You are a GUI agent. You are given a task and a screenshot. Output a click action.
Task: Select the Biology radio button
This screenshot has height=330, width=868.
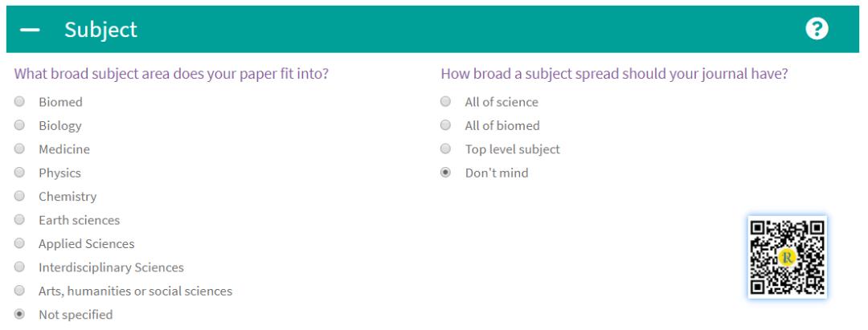pyautogui.click(x=19, y=126)
